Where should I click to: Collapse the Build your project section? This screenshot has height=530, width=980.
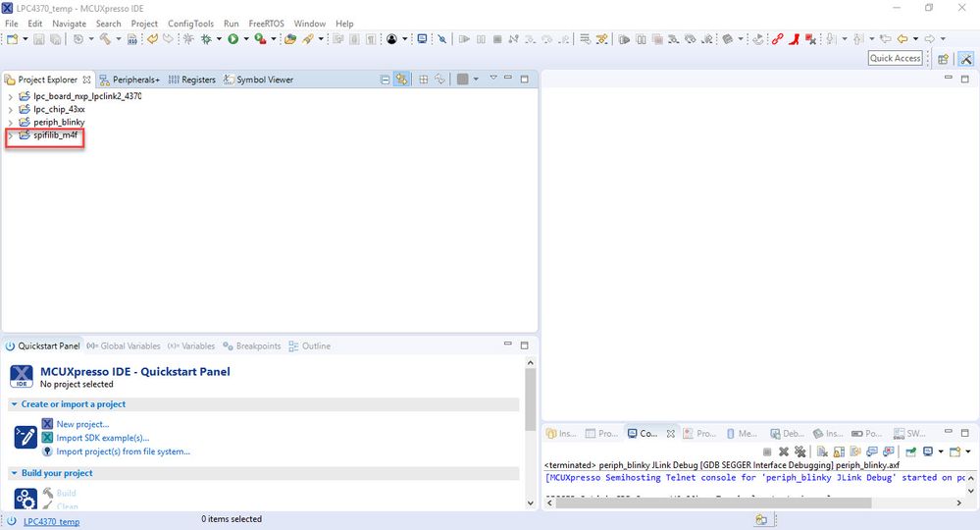(14, 473)
